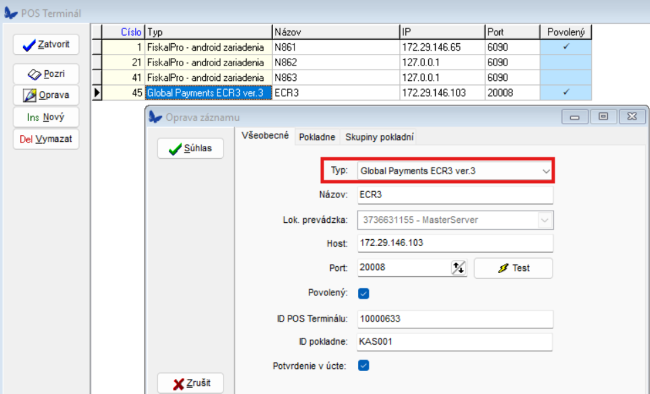650x394 pixels.
Task: Select Typ cell of row number 1
Action: pyautogui.click(x=208, y=47)
